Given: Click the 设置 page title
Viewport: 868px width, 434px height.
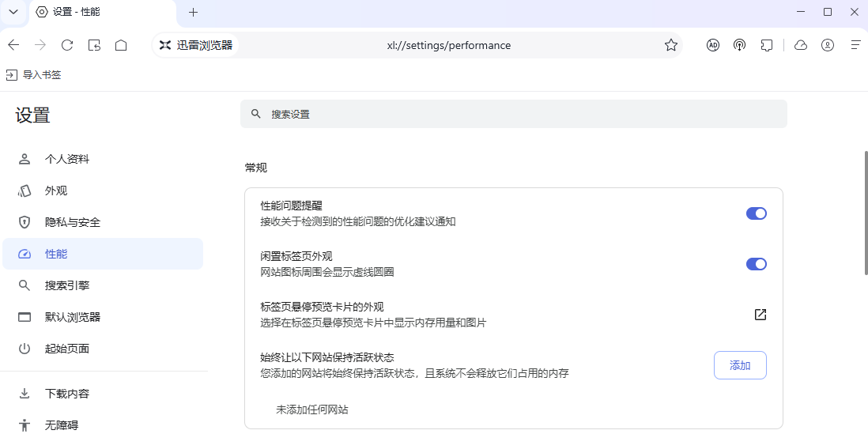Looking at the screenshot, I should click(x=32, y=115).
